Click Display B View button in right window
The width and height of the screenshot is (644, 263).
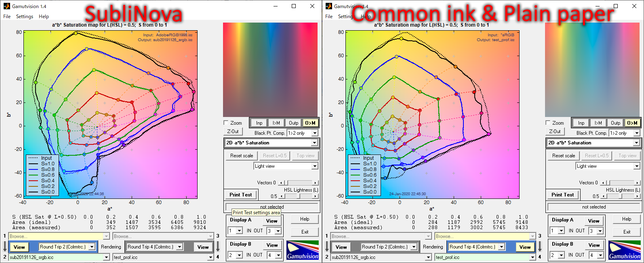pos(594,245)
